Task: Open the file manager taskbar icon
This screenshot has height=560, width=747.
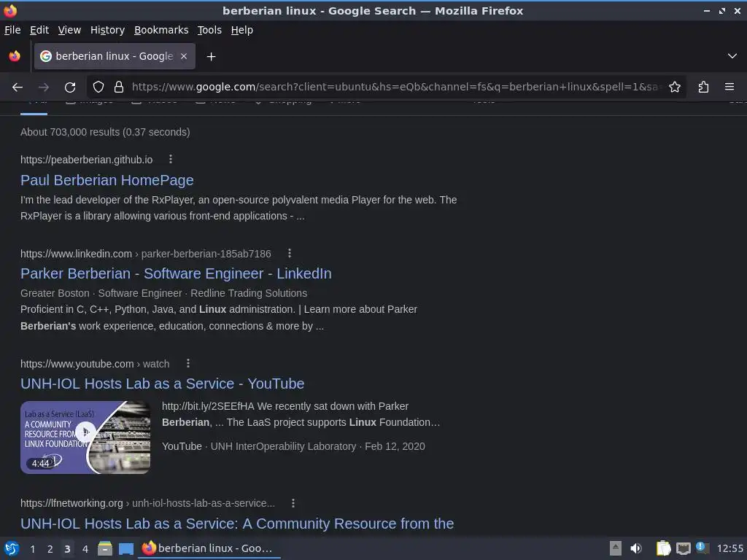Action: pyautogui.click(x=105, y=548)
